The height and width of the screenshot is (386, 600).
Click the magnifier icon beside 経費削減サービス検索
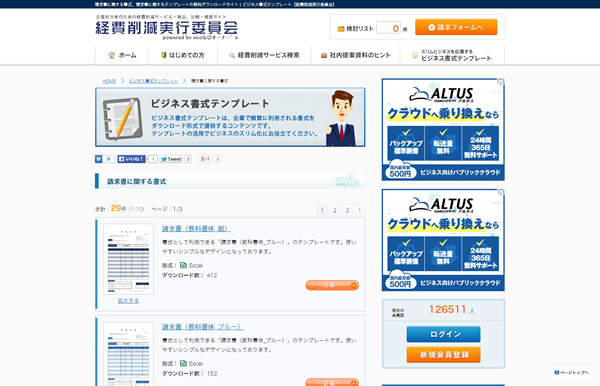tap(232, 55)
